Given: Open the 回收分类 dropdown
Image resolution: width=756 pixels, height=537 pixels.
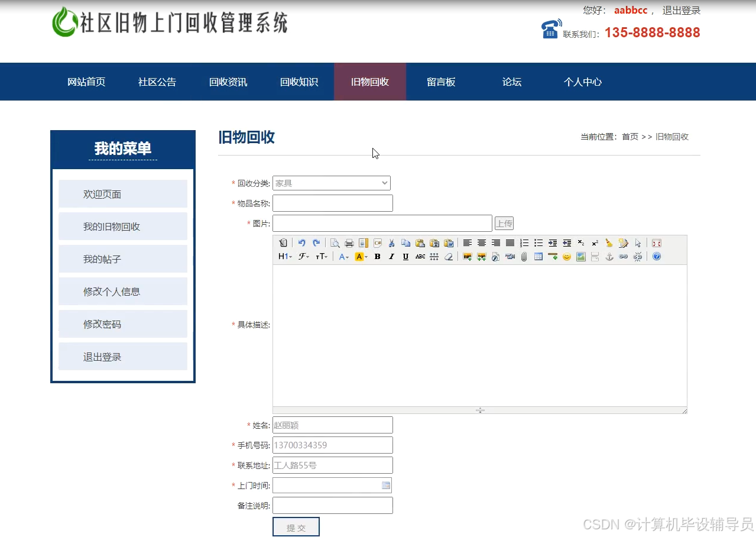Looking at the screenshot, I should tap(332, 183).
